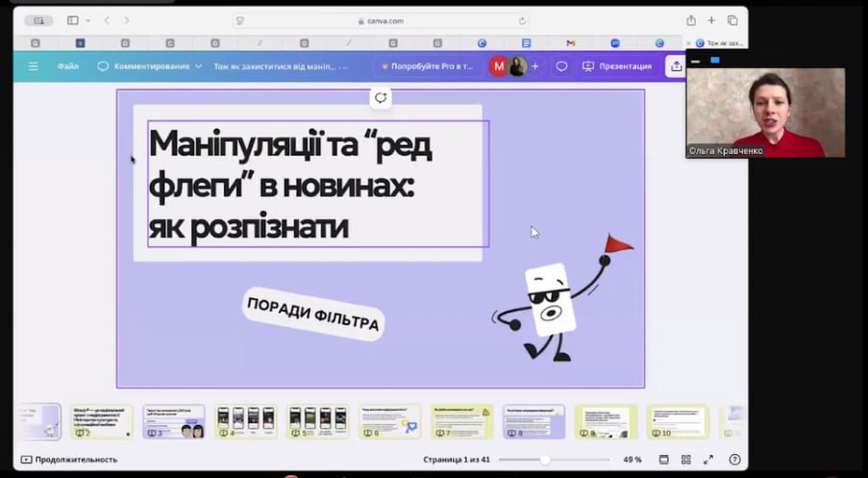Open slide 5 thumbnail
Viewport: 868px width, 478px height.
point(318,421)
